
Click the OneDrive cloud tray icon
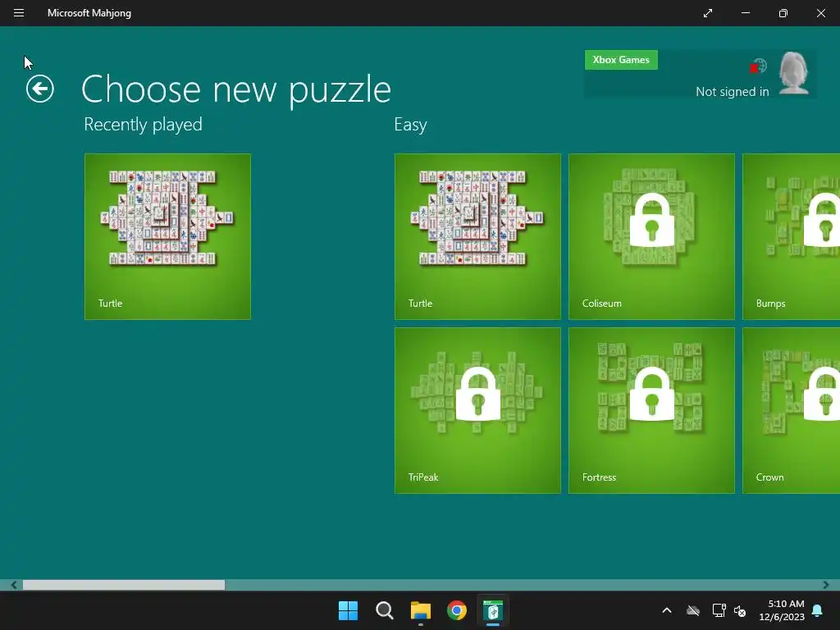(693, 610)
